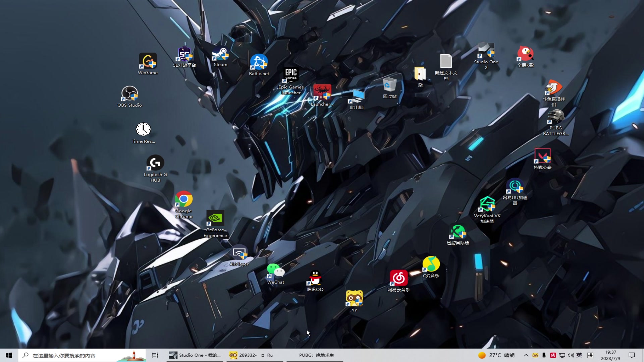644x362 pixels.
Task: Select the AirPlayer shortcut
Action: coord(239,256)
